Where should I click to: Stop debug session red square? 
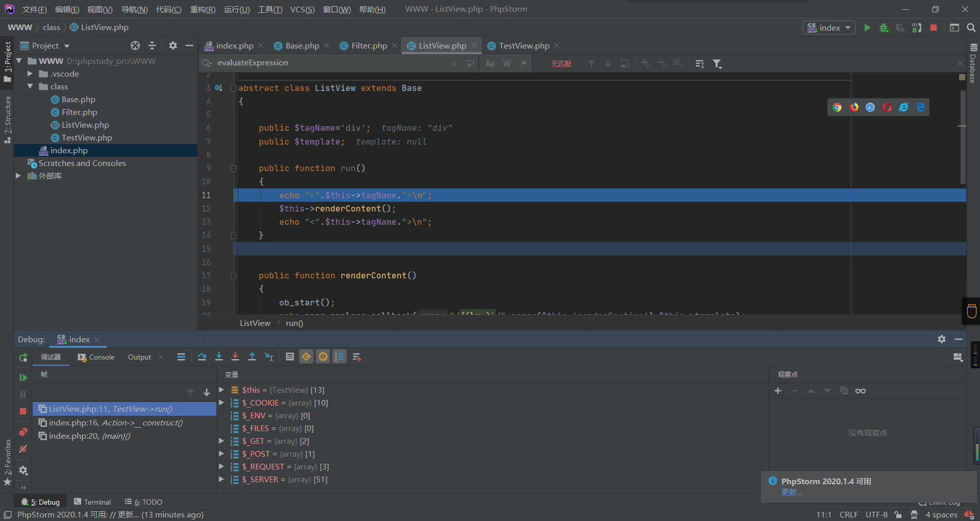23,411
